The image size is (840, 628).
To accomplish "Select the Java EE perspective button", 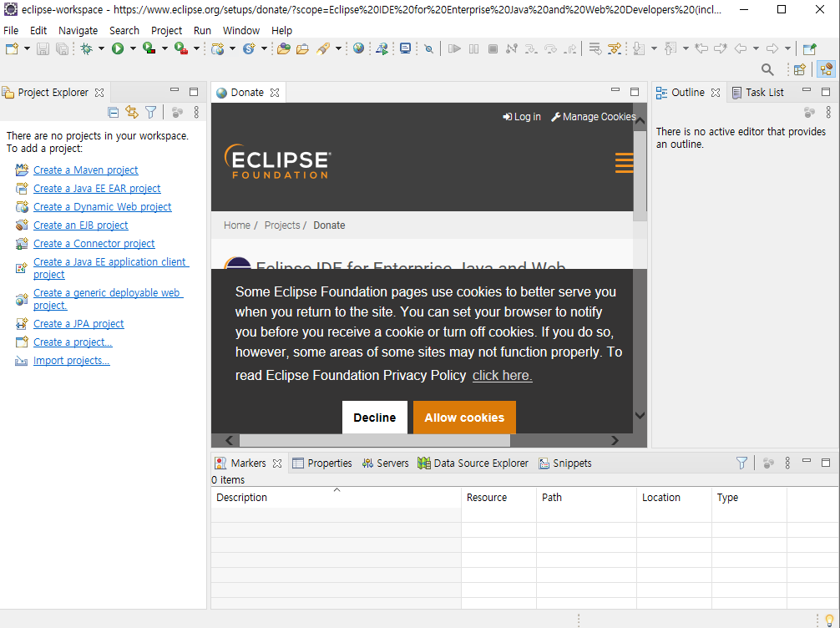I will tap(826, 69).
